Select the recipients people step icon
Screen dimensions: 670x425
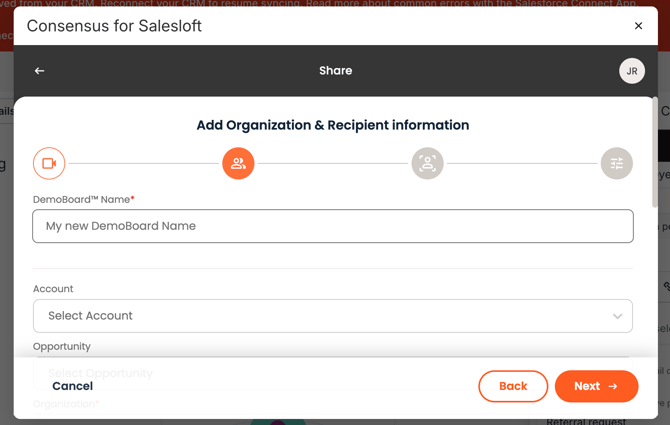pos(238,163)
